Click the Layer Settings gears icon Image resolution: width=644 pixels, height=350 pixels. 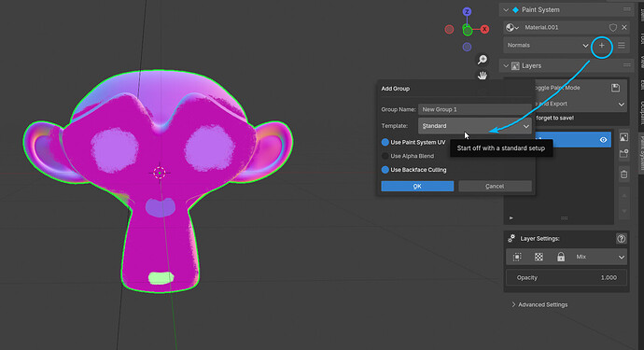coord(511,238)
